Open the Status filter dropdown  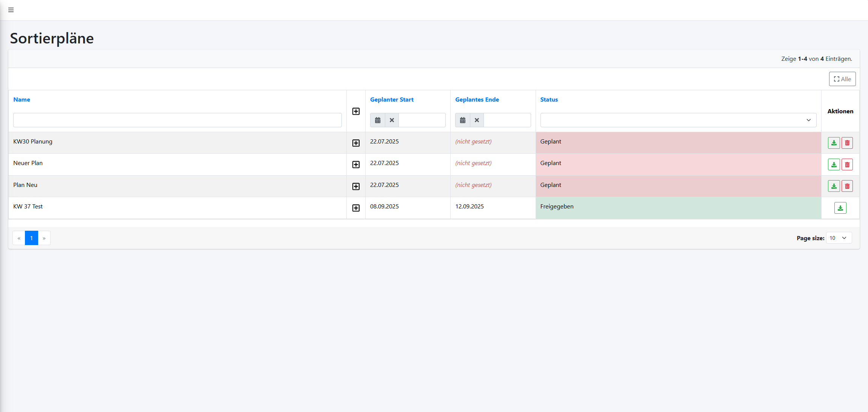[678, 120]
